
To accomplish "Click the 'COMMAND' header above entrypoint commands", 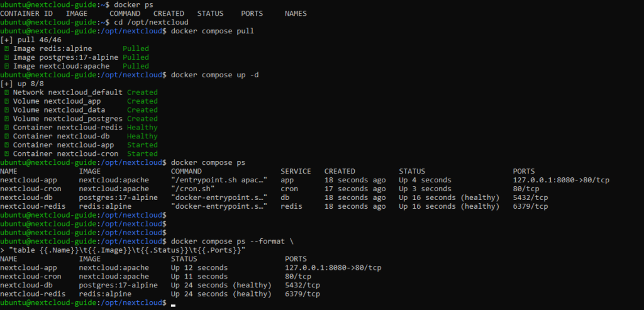I will click(x=186, y=171).
